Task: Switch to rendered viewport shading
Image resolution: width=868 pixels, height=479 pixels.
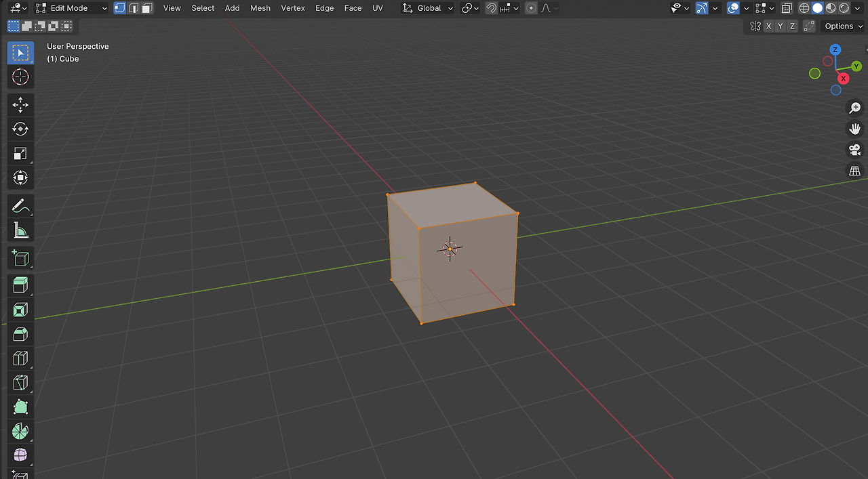Action: click(x=844, y=8)
